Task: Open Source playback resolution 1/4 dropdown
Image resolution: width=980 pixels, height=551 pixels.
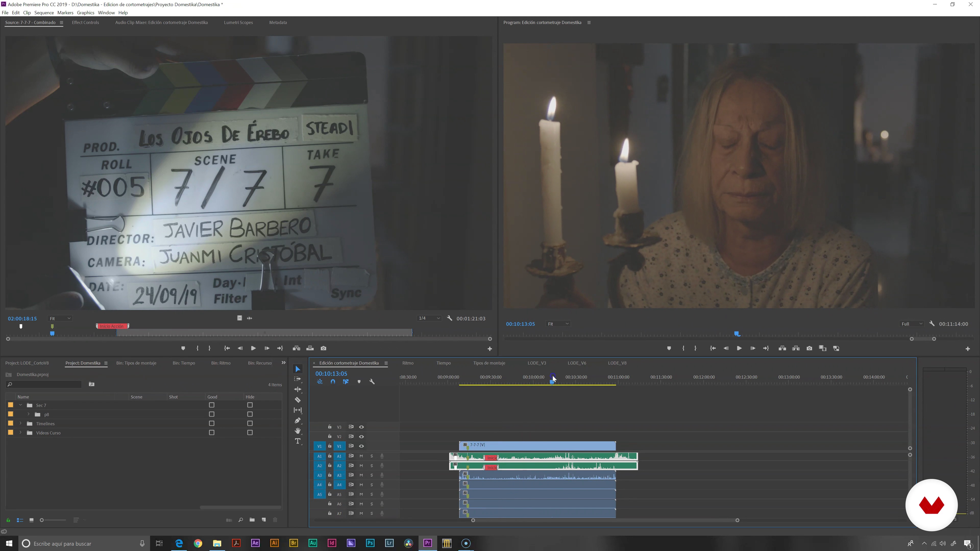Action: point(429,318)
